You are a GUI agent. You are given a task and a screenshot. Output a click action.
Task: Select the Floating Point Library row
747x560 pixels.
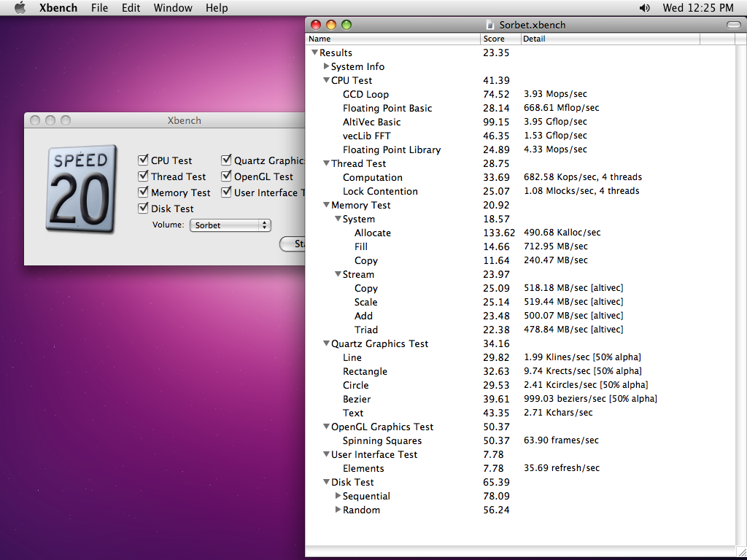click(520, 149)
